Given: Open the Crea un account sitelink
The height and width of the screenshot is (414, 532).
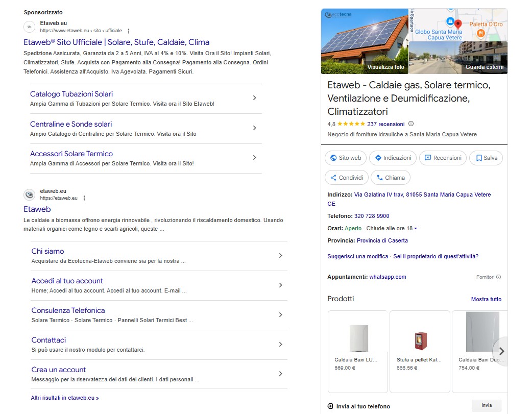Looking at the screenshot, I should click(58, 370).
